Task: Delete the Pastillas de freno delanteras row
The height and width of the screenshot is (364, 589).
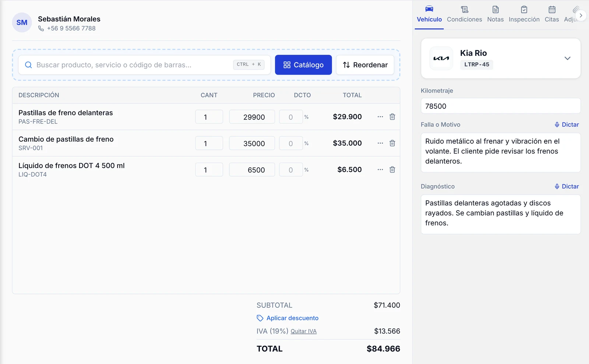Action: click(x=392, y=117)
